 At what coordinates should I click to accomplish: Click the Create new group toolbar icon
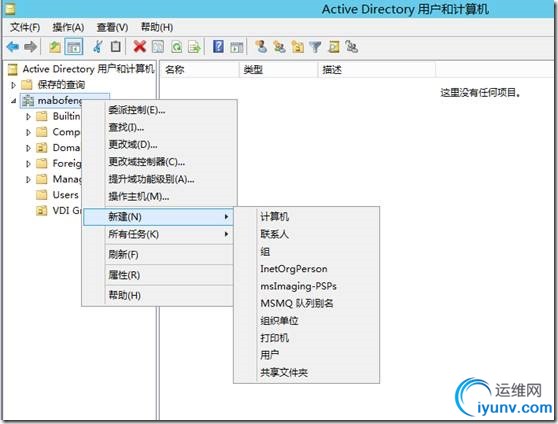[279, 47]
